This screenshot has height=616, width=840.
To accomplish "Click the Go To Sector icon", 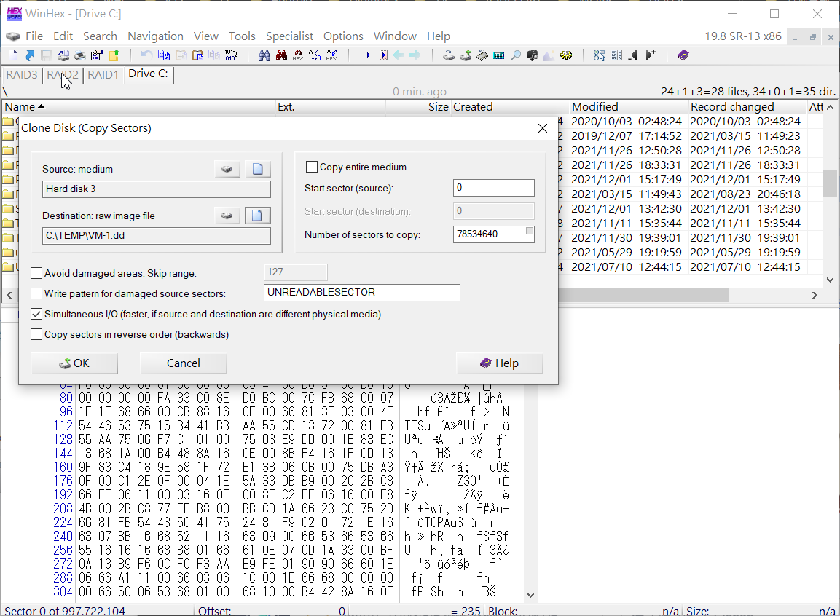I will pyautogui.click(x=382, y=55).
